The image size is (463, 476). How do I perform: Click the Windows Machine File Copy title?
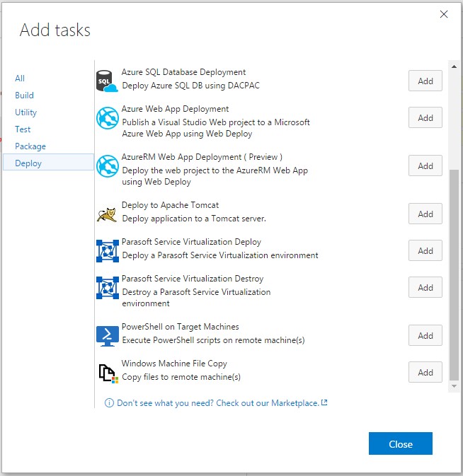click(174, 364)
